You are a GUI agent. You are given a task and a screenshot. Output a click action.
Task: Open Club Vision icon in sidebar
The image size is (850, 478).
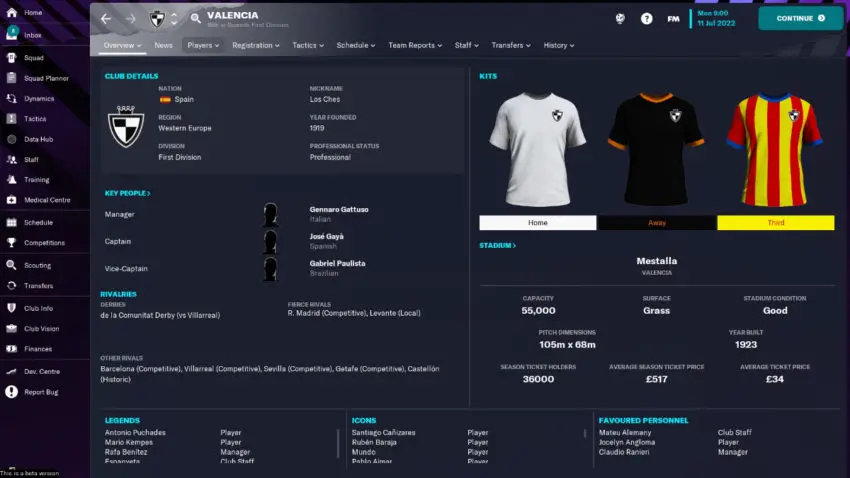(11, 328)
